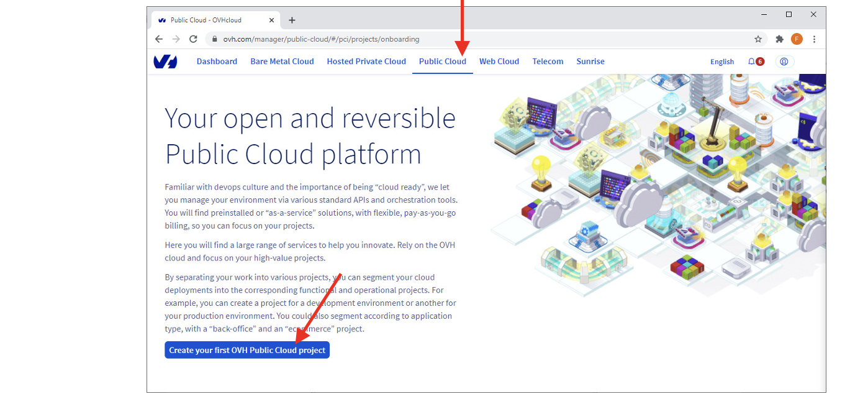Reload the page
Viewport: 868px width, 404px height.
(193, 39)
